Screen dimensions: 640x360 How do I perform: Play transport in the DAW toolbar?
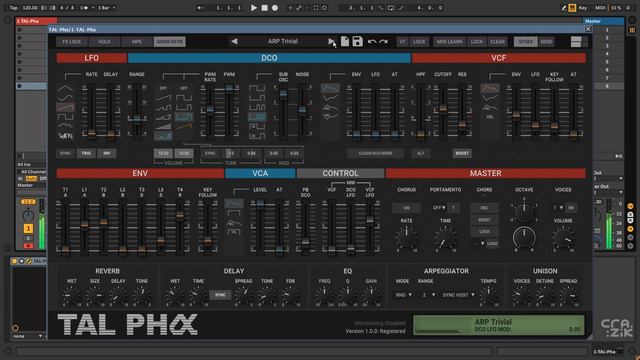[253, 8]
